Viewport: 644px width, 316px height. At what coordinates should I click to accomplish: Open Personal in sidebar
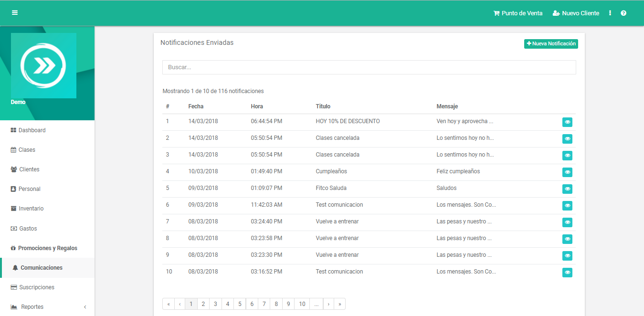(x=25, y=189)
